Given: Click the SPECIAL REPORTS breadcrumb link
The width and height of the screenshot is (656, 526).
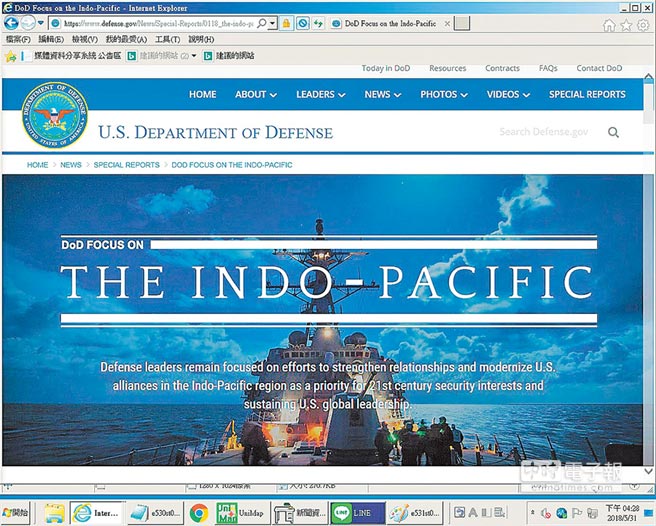Looking at the screenshot, I should [126, 165].
